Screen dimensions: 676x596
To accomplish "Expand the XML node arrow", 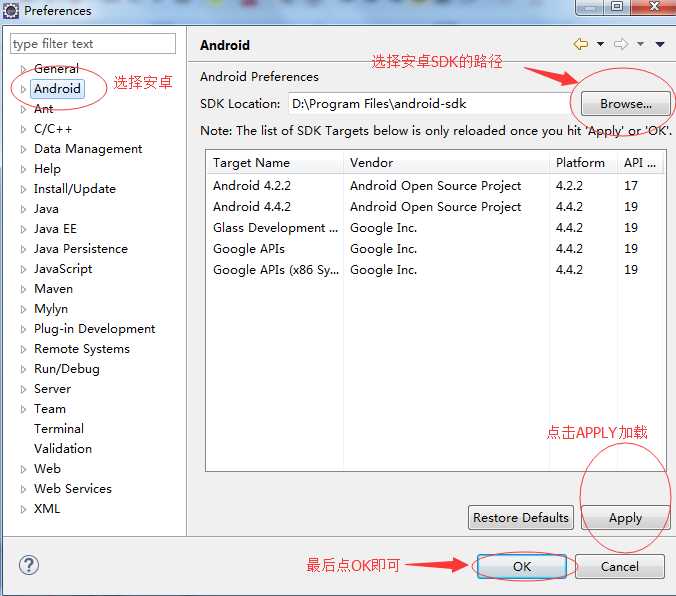I will (x=23, y=509).
